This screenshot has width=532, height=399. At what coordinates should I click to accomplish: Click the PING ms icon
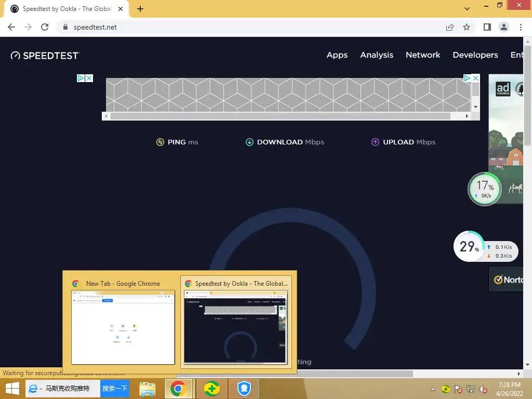pos(160,142)
